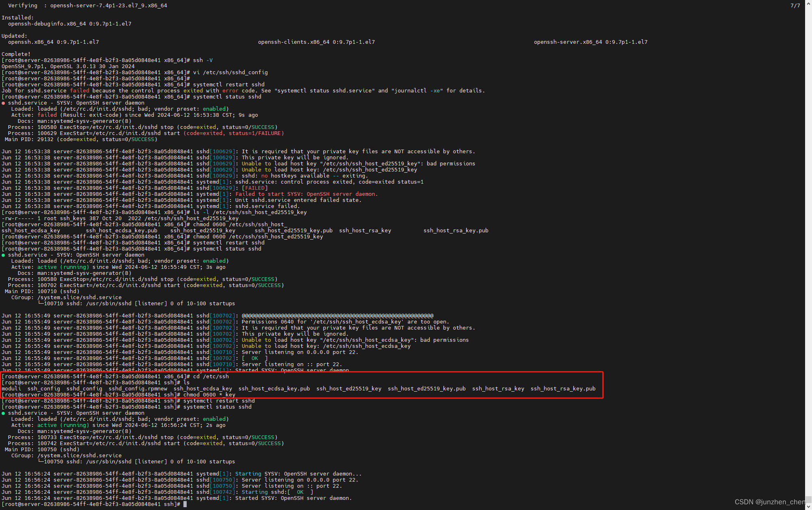
Task: Click the vertical scrollbar thumb
Action: click(808, 499)
